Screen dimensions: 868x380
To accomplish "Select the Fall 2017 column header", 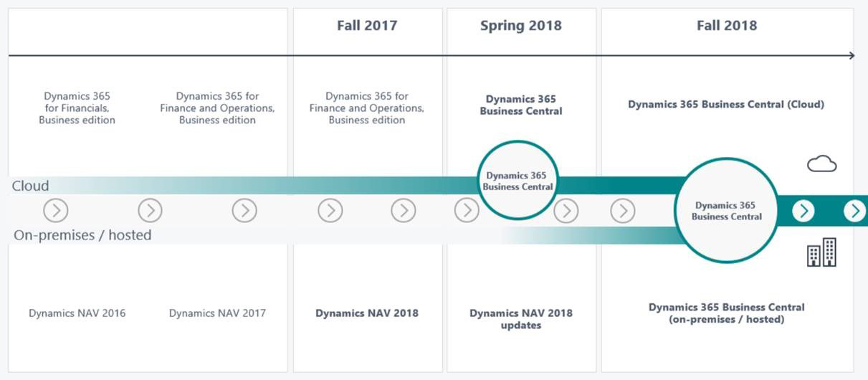I will [x=367, y=26].
